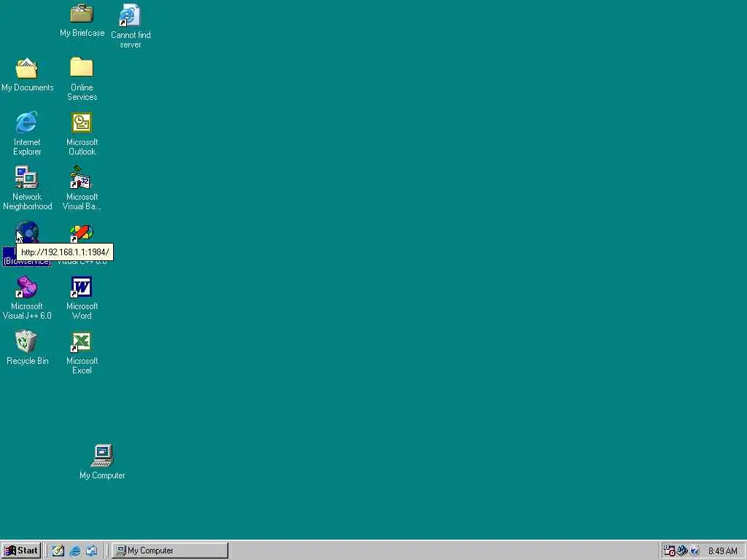Select the Visual C++ 6.0 shortcut icon
The height and width of the screenshot is (560, 747).
[x=82, y=233]
